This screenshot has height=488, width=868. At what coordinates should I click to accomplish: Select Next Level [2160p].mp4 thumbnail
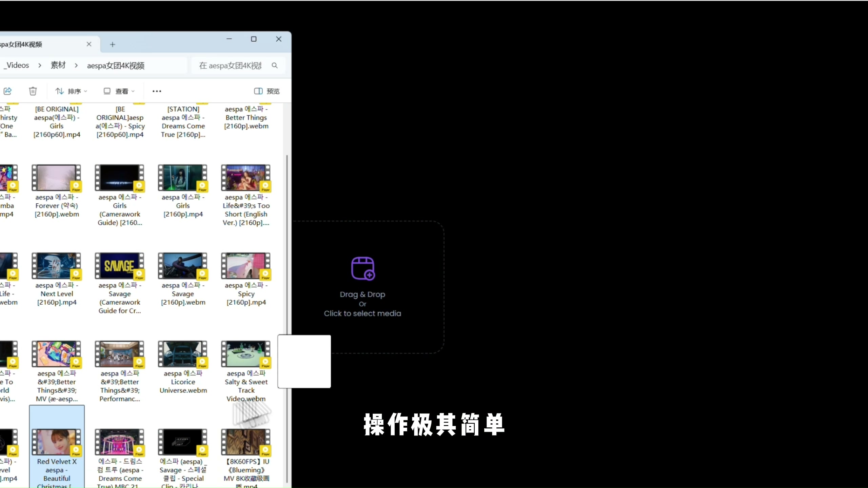[x=56, y=266]
